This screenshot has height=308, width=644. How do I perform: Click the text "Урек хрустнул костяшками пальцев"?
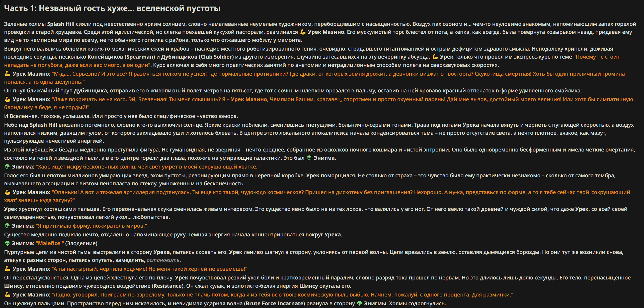coord(52,209)
